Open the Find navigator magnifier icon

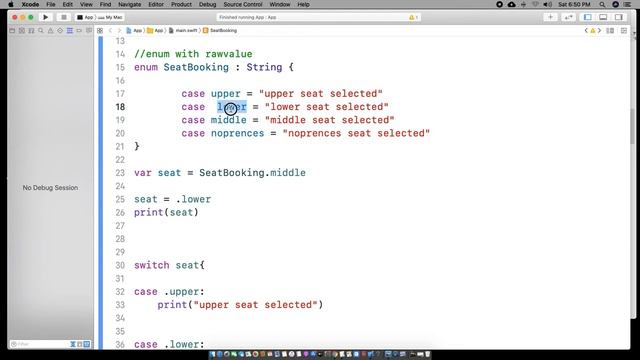41,31
